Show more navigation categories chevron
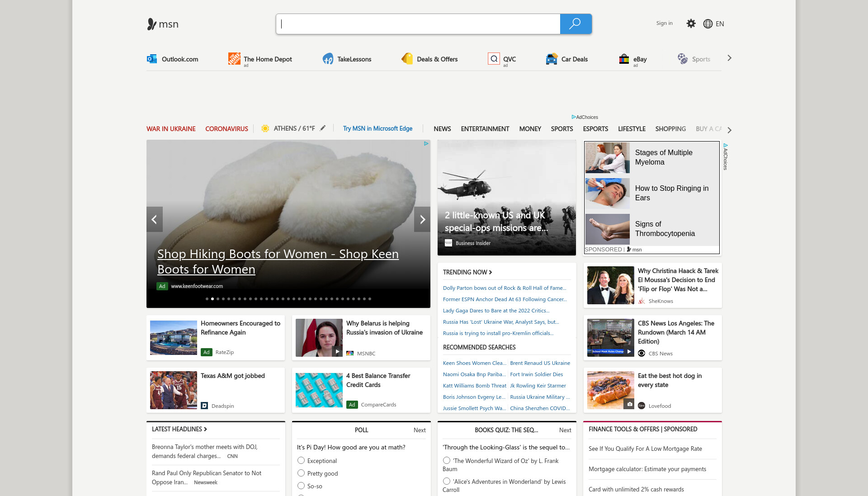 point(729,130)
